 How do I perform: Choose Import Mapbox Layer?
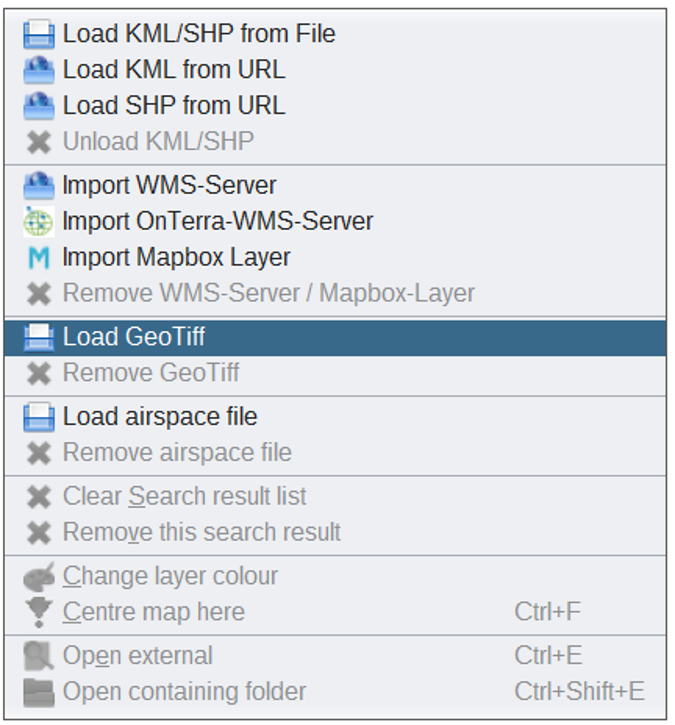pyautogui.click(x=335, y=258)
